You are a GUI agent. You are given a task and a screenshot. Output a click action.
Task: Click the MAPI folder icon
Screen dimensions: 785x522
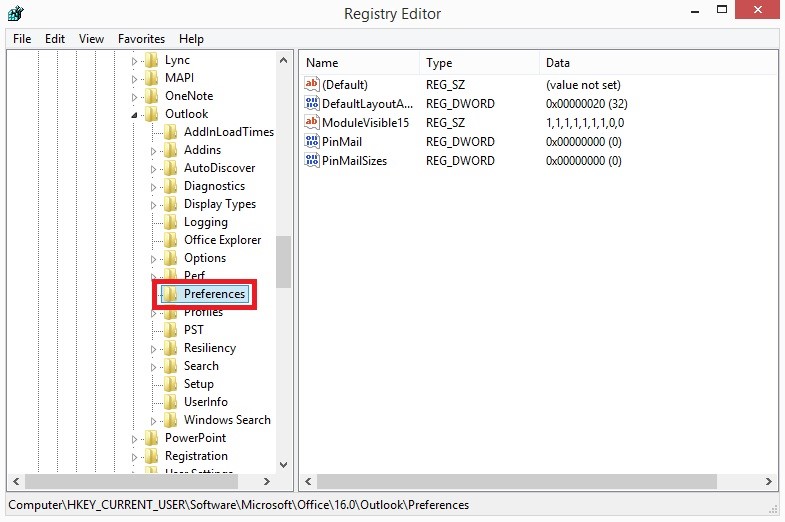coord(152,79)
